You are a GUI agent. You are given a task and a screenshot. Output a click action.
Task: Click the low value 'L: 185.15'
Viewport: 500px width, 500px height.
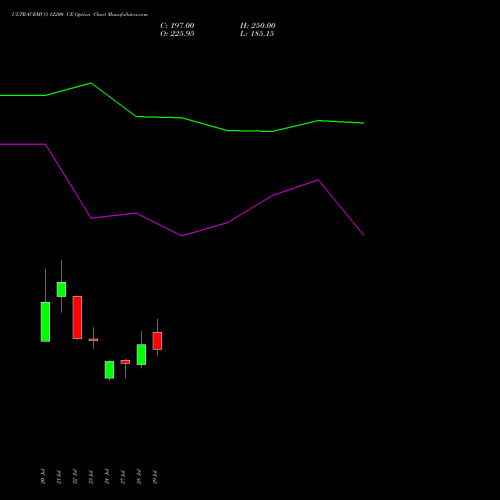(x=257, y=34)
